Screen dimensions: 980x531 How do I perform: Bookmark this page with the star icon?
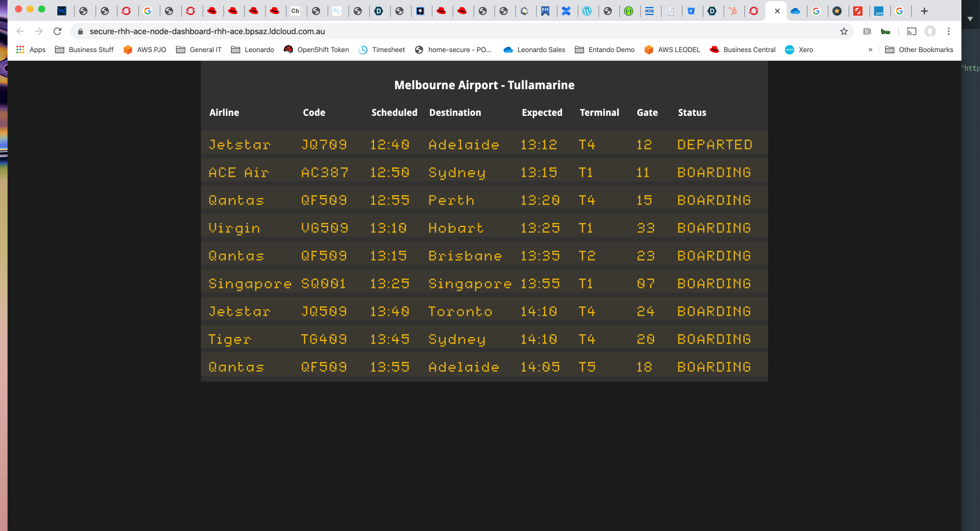(x=844, y=31)
